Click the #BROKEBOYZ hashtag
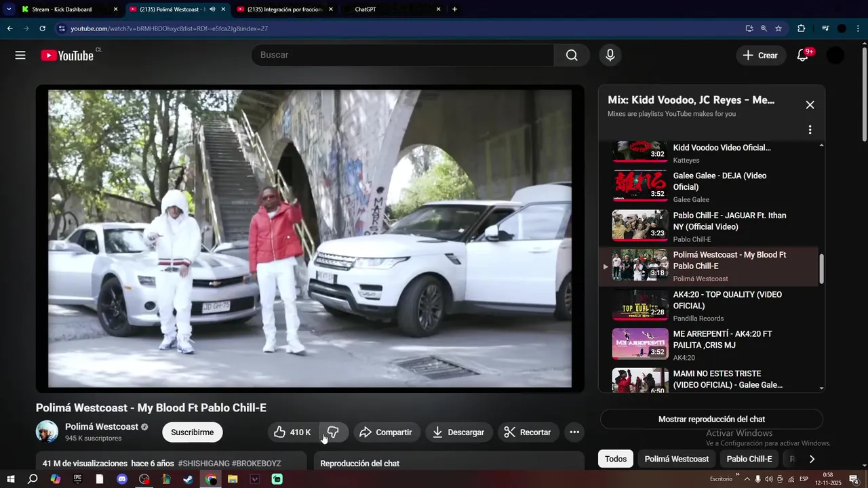This screenshot has width=868, height=488. (x=256, y=464)
